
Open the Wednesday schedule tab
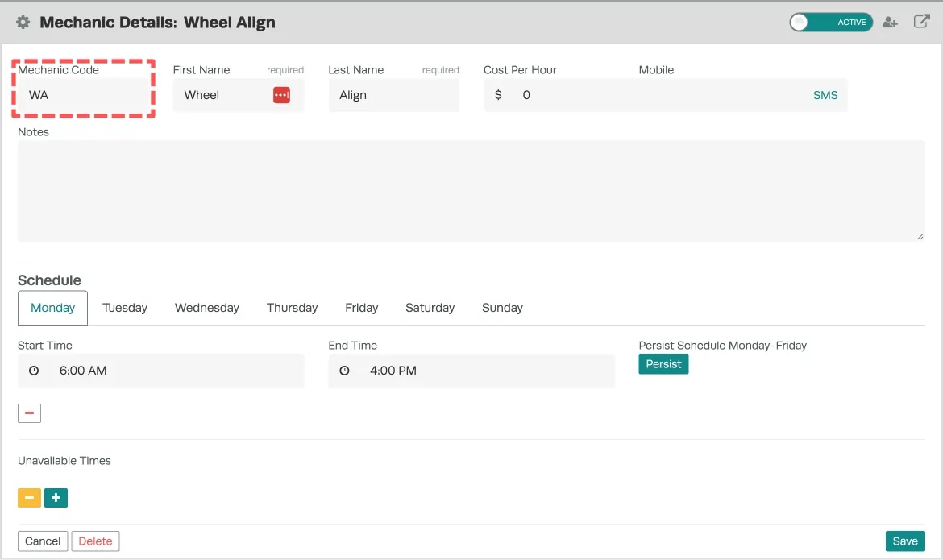pos(207,308)
